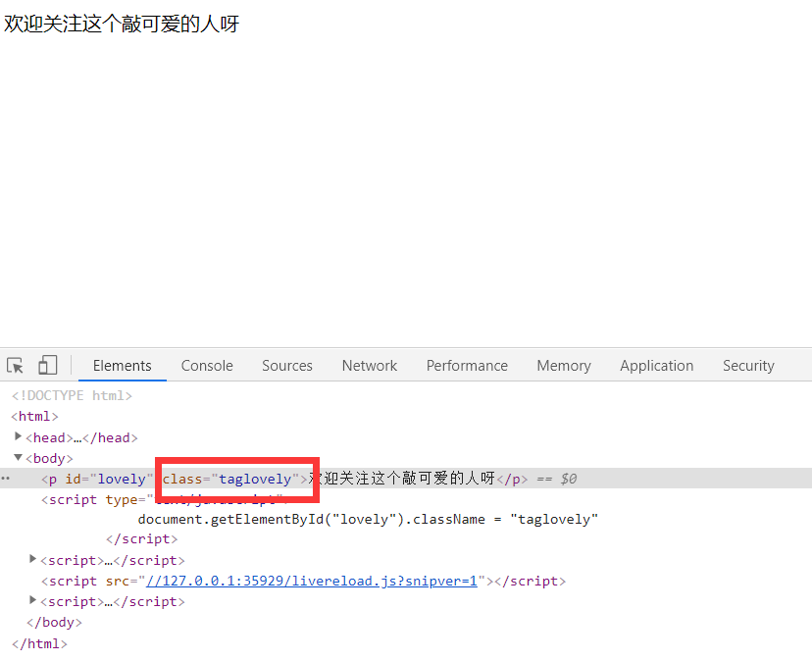812x661 pixels.
Task: Click the == $0 marker text
Action: [x=557, y=479]
